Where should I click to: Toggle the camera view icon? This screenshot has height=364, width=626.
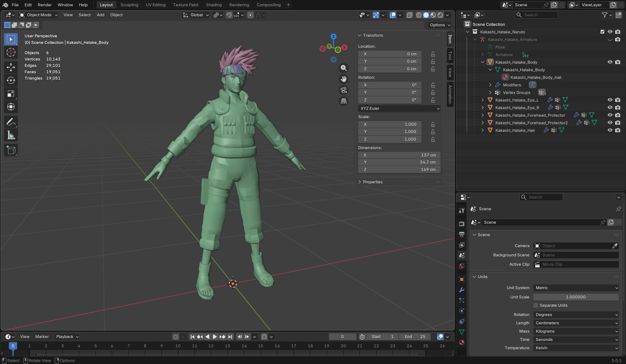click(x=344, y=90)
